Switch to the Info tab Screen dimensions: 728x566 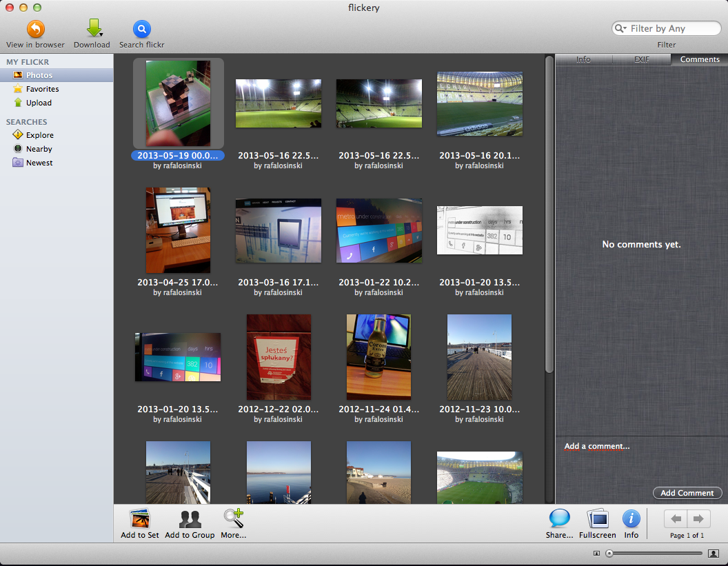pos(583,59)
